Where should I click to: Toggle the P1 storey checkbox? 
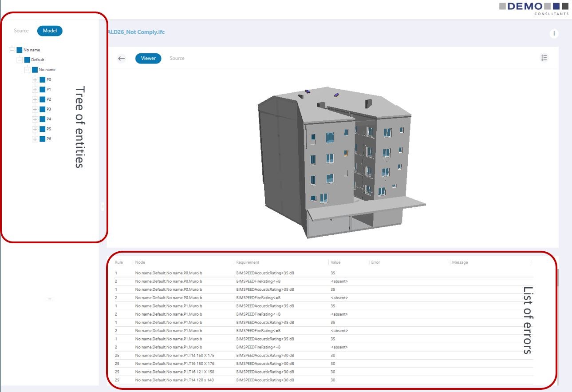(x=43, y=90)
